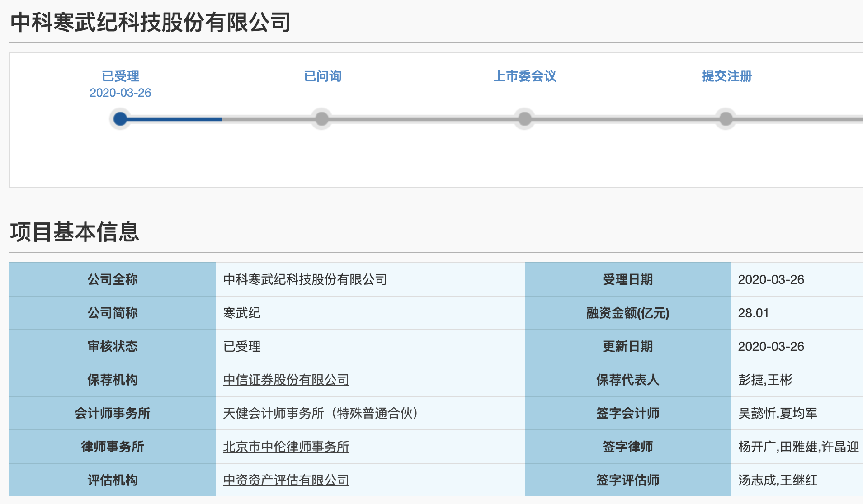This screenshot has width=863, height=504.
Task: Click the page title 中科寒武纪科技股份有限公司
Action: [150, 23]
